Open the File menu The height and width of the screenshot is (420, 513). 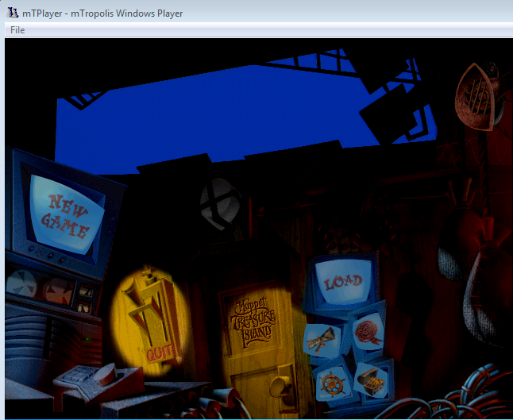point(17,30)
